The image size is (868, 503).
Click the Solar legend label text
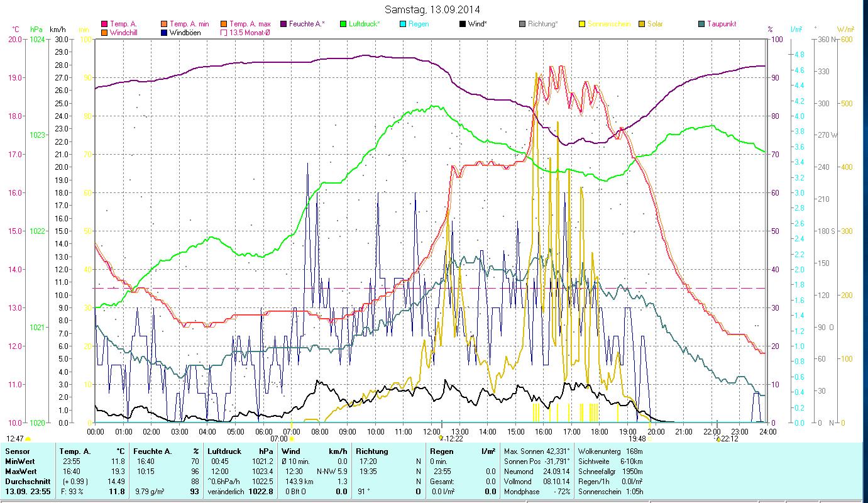[x=655, y=24]
